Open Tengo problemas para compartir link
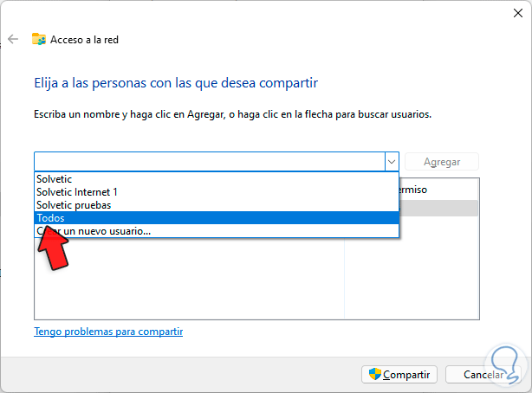This screenshot has height=393, width=532. (x=108, y=332)
